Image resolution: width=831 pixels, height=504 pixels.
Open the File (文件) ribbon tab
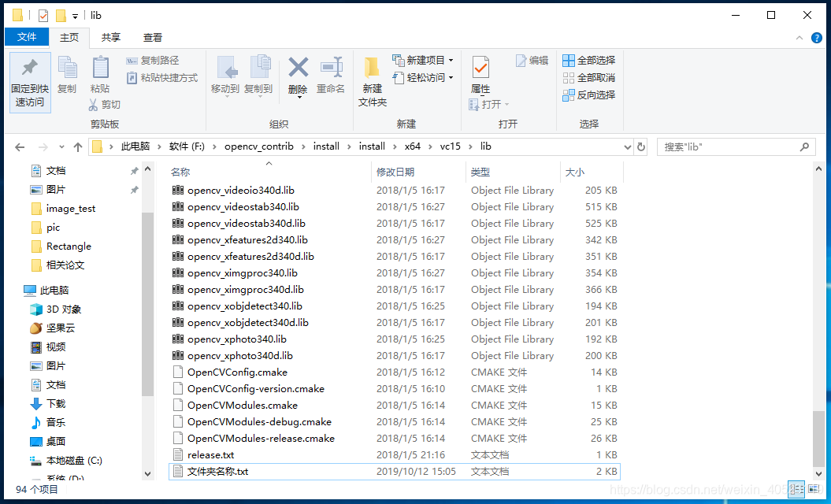click(x=27, y=37)
